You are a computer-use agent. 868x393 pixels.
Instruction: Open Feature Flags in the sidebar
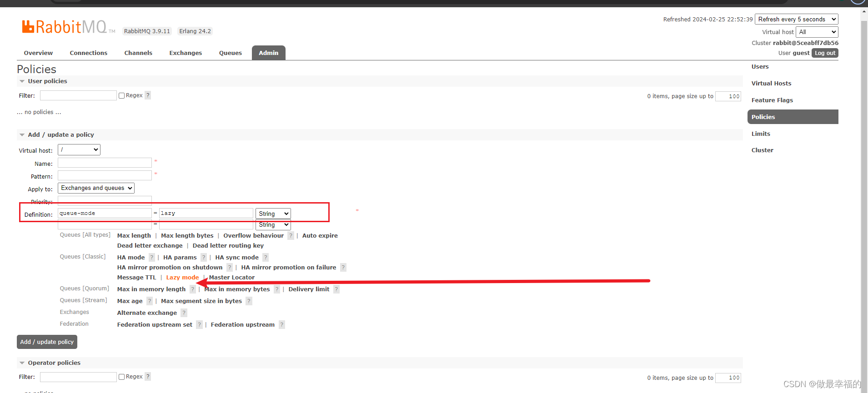772,100
